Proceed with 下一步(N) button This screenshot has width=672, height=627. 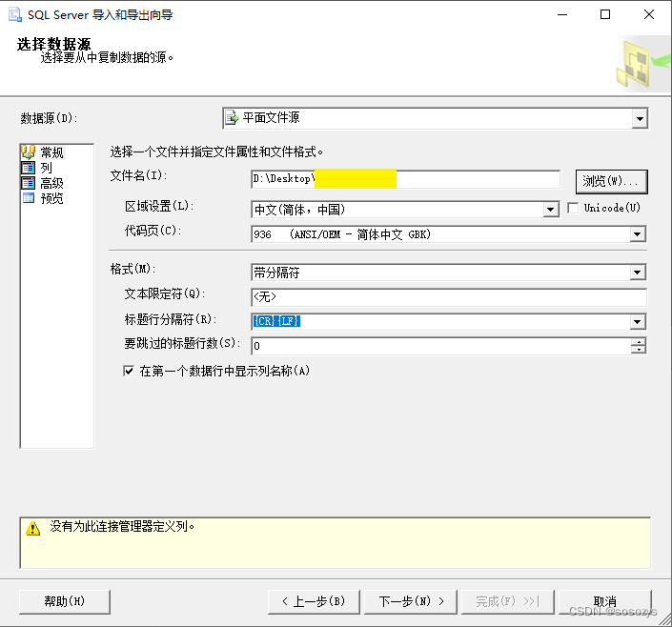tap(411, 601)
